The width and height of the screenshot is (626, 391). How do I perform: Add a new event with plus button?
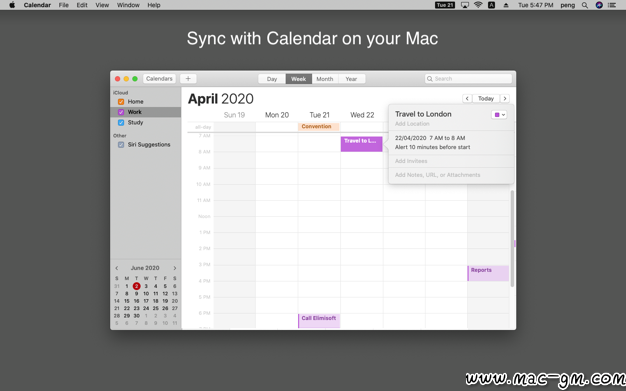point(188,79)
